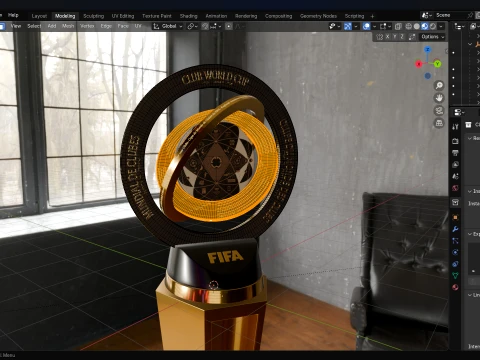Switch to the Shading workspace tab
480x360 pixels.
(189, 16)
